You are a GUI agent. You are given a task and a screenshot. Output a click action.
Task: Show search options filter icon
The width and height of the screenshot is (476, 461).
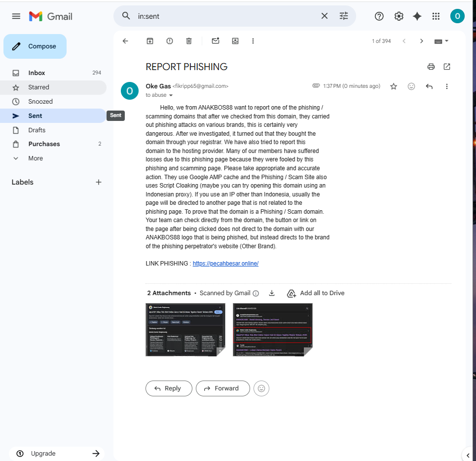coord(344,16)
